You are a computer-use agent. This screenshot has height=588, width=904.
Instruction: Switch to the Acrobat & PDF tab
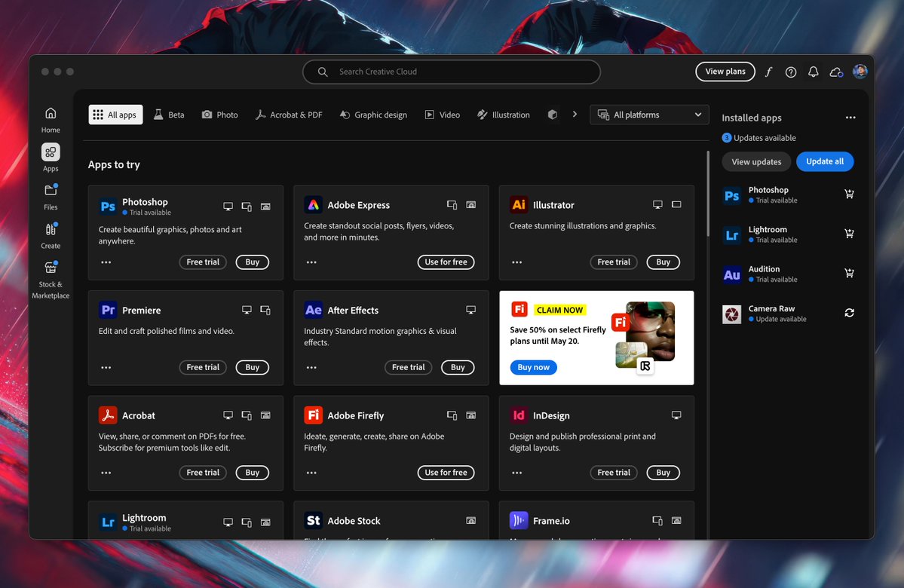289,115
